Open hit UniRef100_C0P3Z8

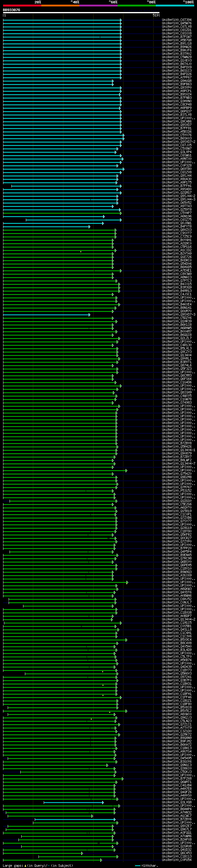coord(177,165)
